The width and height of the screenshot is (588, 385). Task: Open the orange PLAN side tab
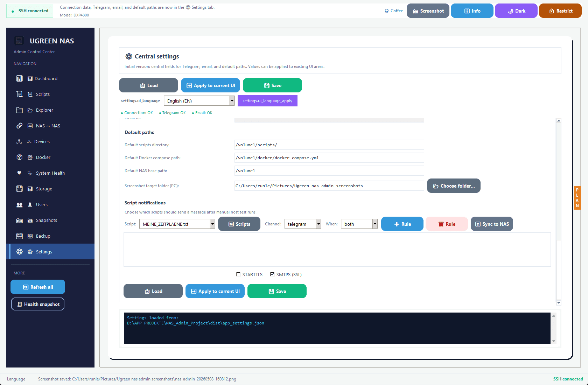pos(577,198)
